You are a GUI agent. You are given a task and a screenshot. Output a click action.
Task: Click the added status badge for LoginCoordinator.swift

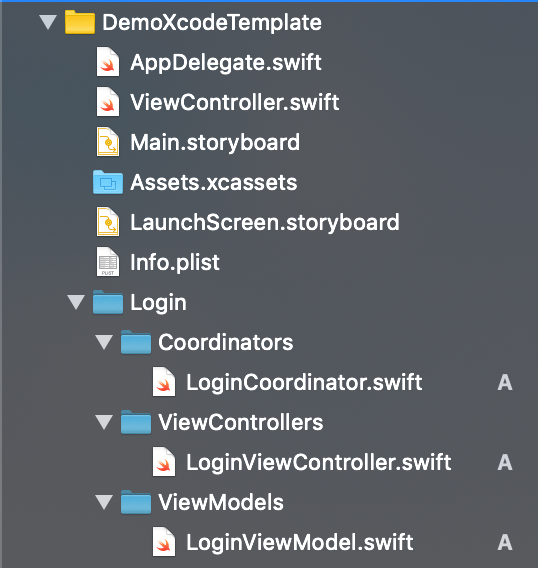505,382
